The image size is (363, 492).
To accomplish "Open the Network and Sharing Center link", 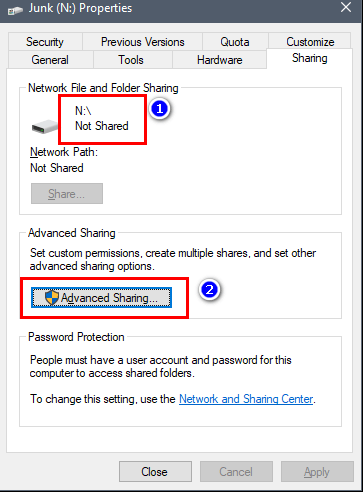I will 246,399.
